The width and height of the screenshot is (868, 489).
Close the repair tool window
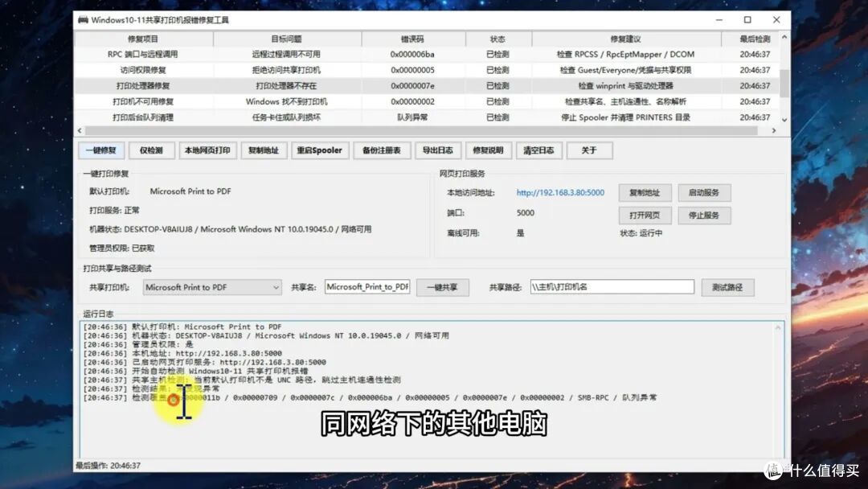776,20
